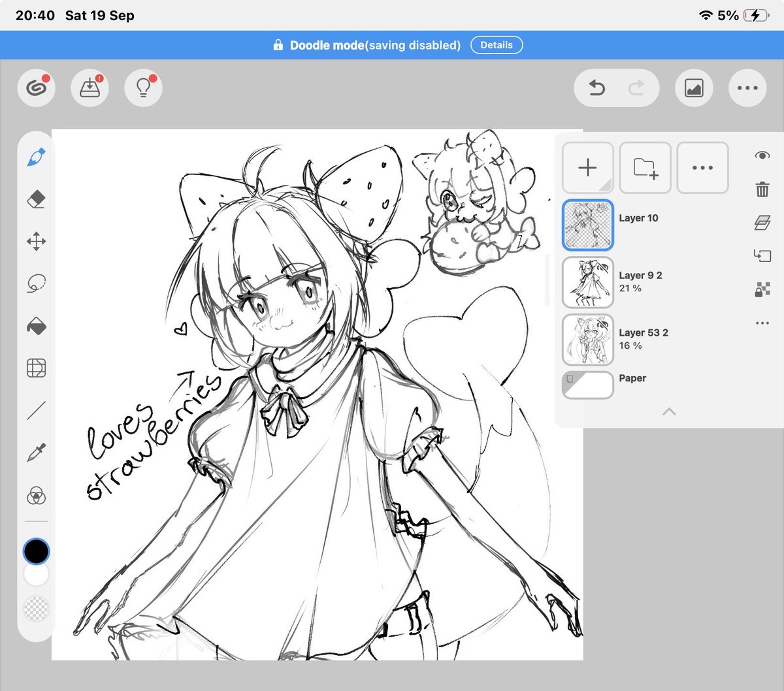Click the 16 % opacity value
The height and width of the screenshot is (691, 784).
tap(630, 345)
